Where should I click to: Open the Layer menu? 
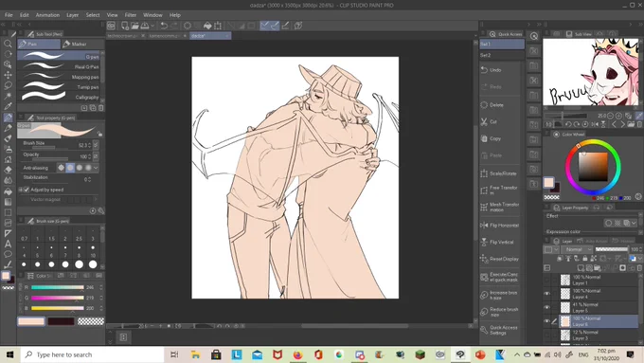point(73,15)
